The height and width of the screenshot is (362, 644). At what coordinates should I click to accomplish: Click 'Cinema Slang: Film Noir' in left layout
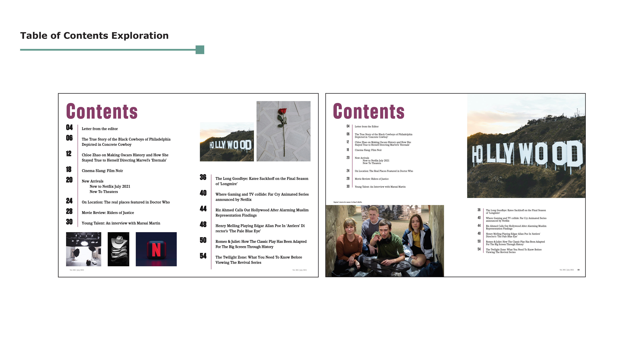click(x=102, y=171)
